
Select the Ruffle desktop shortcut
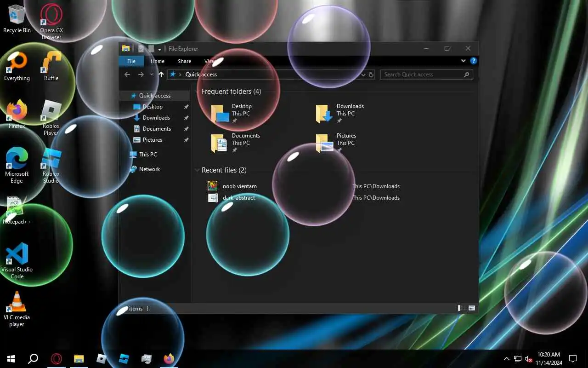[x=51, y=67]
